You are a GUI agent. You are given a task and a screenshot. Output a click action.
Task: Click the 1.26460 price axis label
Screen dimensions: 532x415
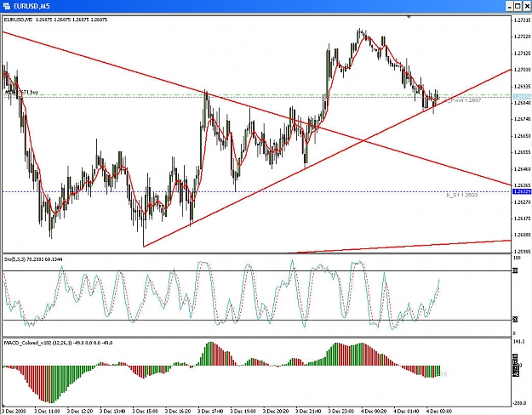pyautogui.click(x=522, y=169)
